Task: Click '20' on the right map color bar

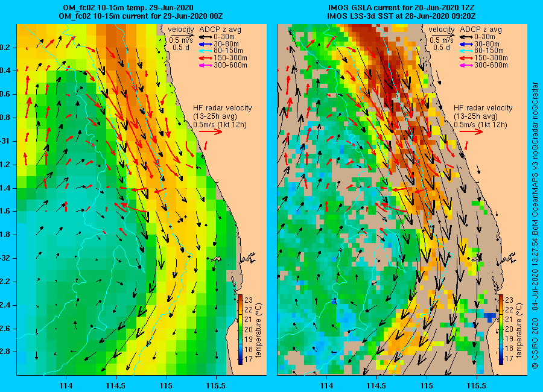Action: coord(509,329)
